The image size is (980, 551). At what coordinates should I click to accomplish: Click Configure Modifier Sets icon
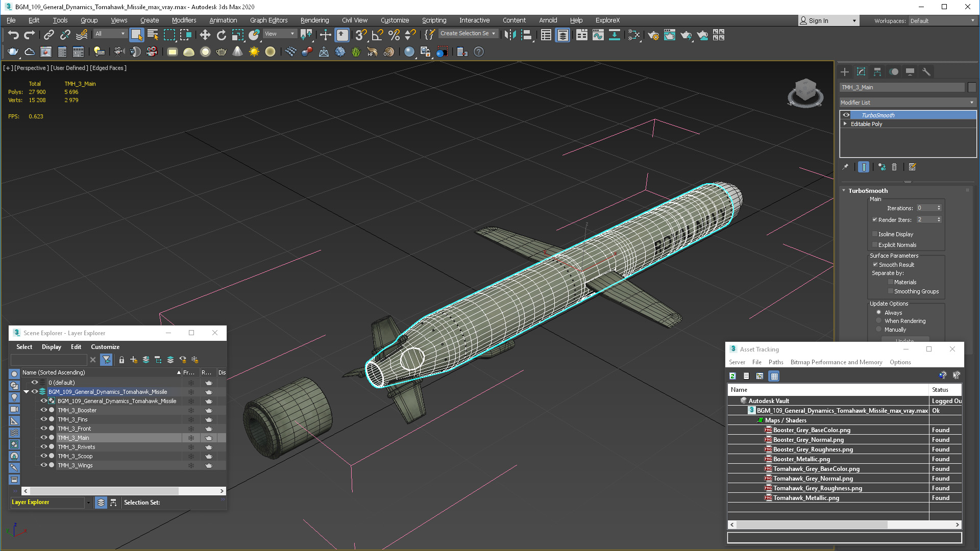(x=913, y=167)
